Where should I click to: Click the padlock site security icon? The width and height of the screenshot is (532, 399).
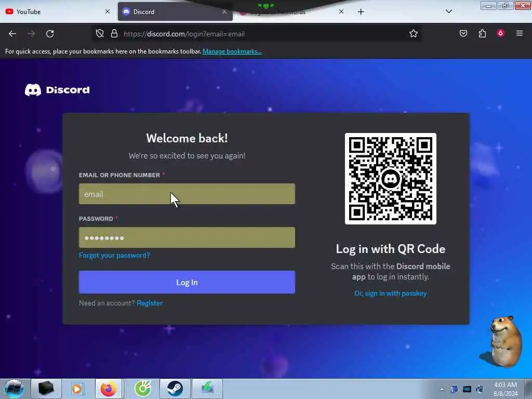[x=114, y=34]
